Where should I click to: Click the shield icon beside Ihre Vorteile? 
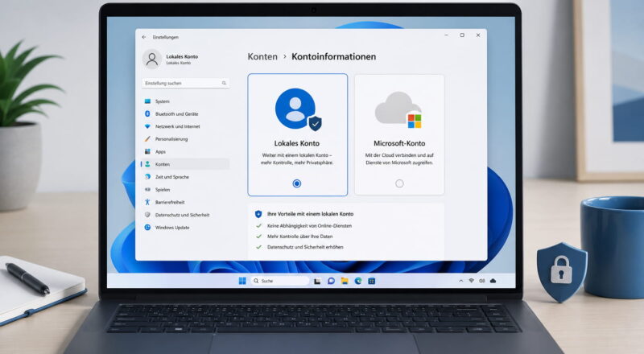click(258, 214)
